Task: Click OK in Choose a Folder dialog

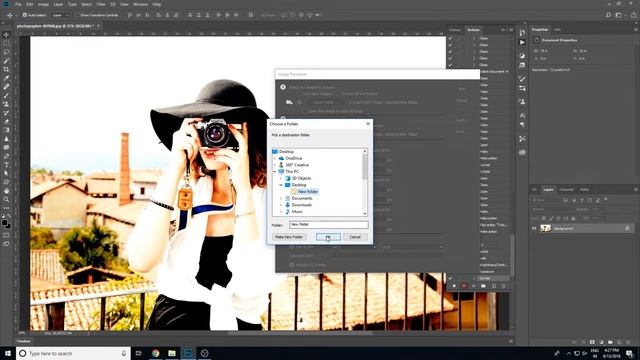Action: tap(328, 237)
